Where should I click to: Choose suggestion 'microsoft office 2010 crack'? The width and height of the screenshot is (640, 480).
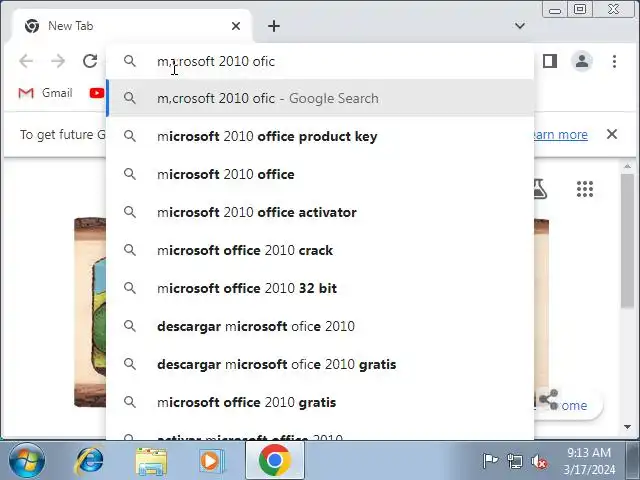coord(320,250)
